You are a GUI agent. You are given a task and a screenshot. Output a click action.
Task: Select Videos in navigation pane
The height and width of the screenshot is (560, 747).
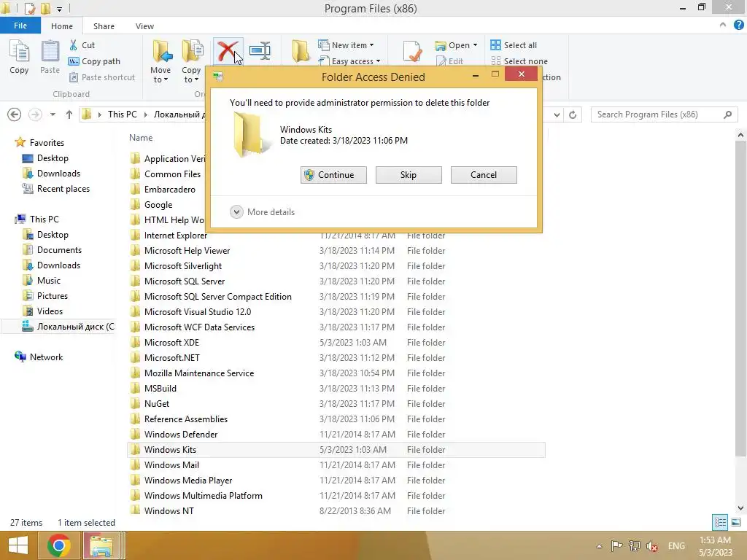click(x=50, y=311)
